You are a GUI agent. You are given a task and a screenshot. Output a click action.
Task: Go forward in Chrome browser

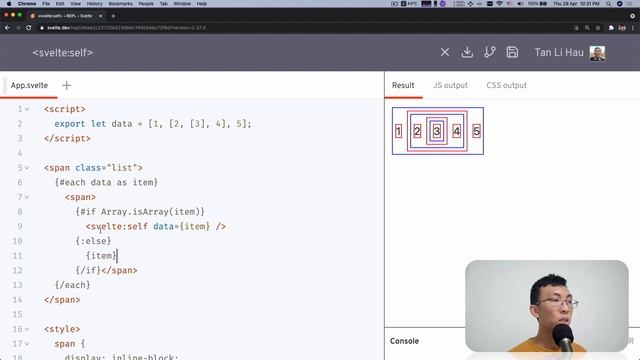pyautogui.click(x=18, y=28)
